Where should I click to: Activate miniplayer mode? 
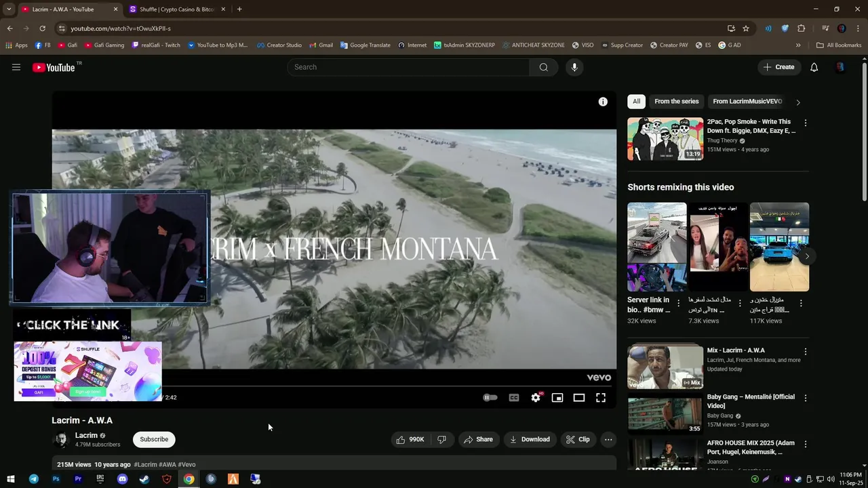point(557,398)
